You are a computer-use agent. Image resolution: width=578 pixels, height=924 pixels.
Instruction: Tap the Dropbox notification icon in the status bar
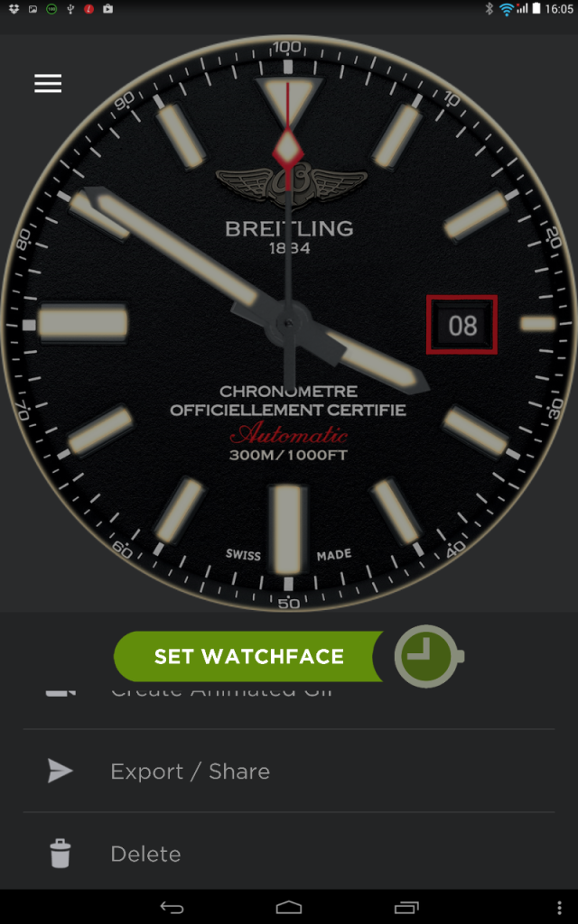[14, 9]
